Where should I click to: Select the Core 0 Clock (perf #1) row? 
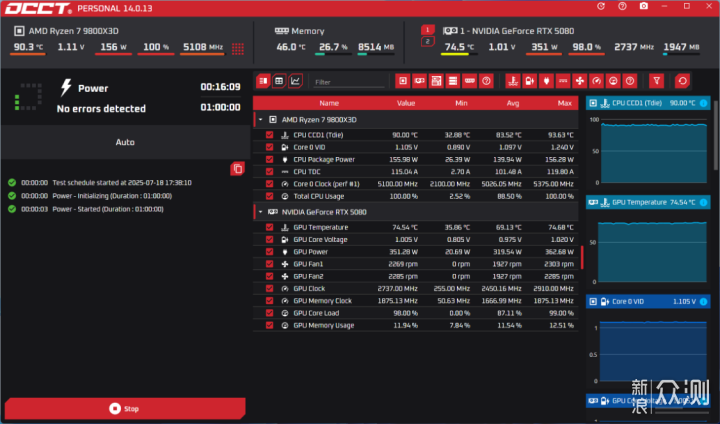tap(416, 184)
